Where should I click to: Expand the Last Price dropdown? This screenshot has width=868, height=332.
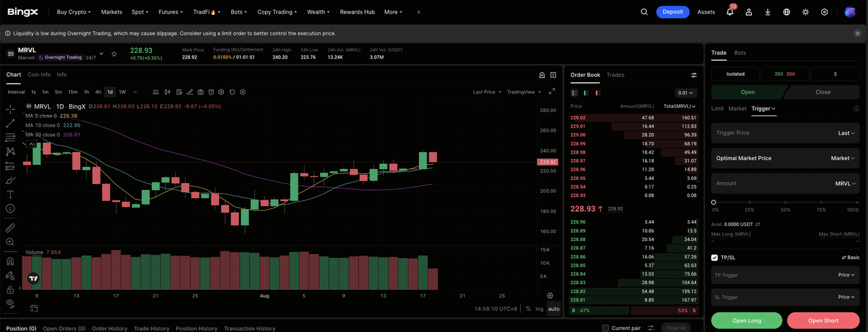tap(487, 92)
